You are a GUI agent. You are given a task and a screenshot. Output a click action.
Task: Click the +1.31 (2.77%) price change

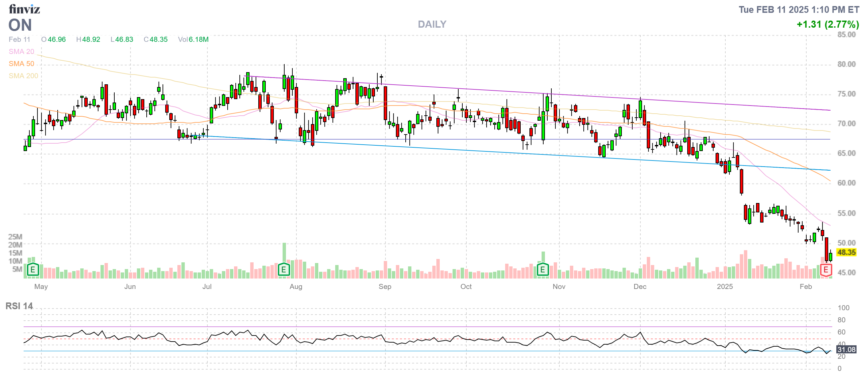point(828,24)
